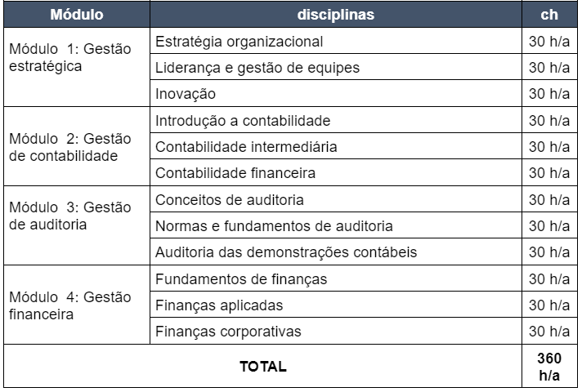Viewport: 582px width, 392px height.
Task: Click the ch column header
Action: click(x=549, y=16)
